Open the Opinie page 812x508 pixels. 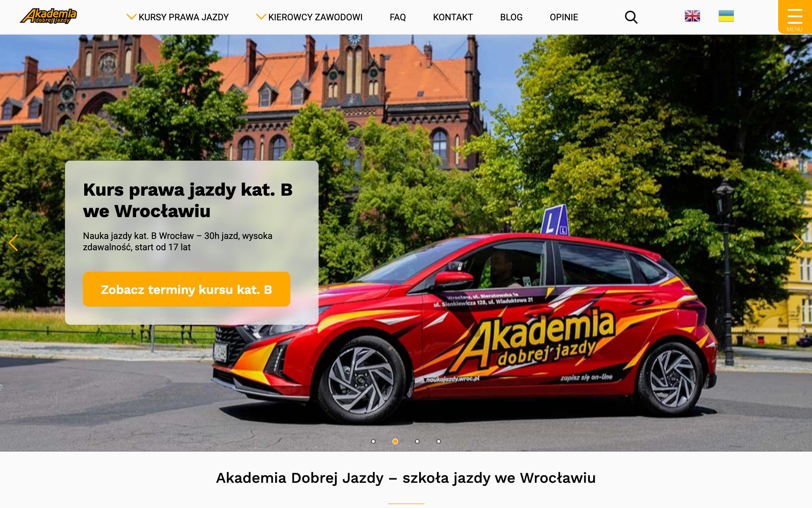click(564, 17)
